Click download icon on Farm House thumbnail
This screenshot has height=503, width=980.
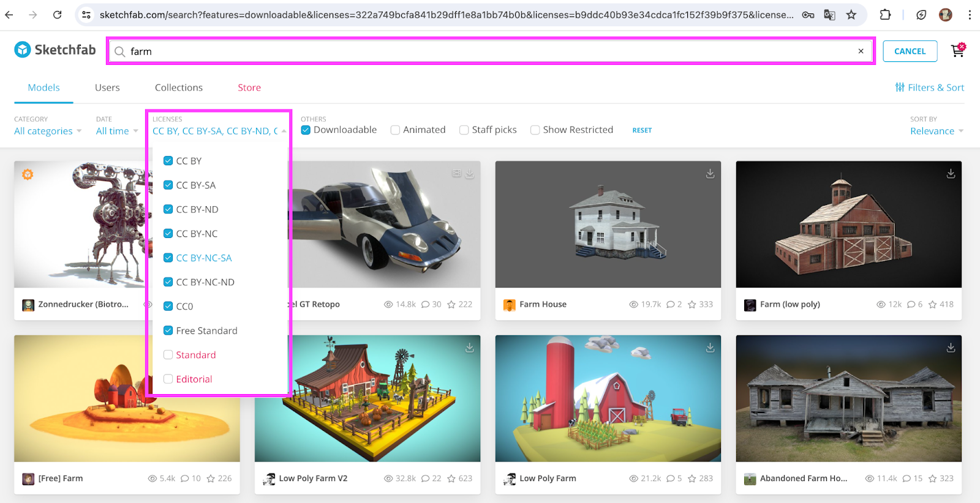click(710, 174)
